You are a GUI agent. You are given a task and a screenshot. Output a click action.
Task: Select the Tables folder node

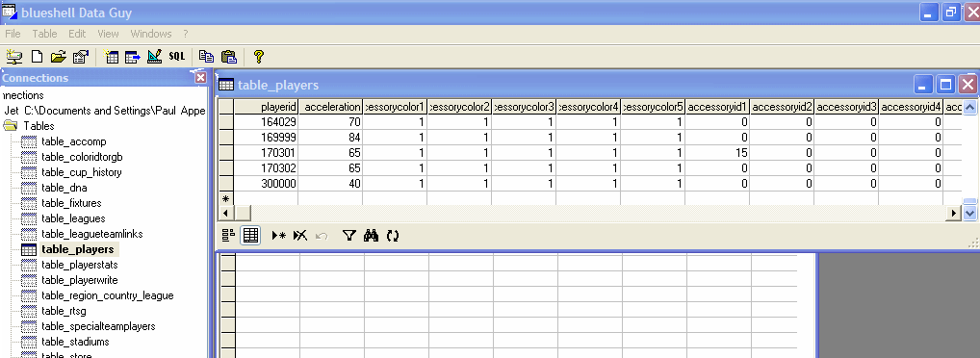(38, 125)
